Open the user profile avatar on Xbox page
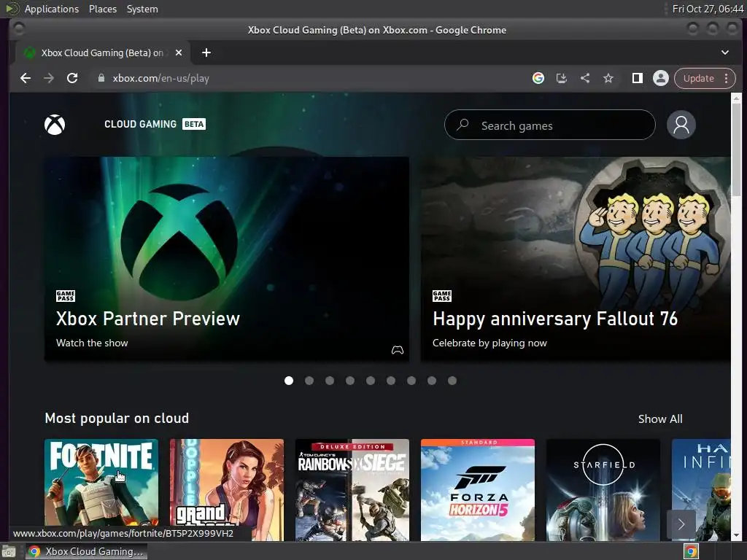Viewport: 747px width, 560px height. (x=681, y=125)
